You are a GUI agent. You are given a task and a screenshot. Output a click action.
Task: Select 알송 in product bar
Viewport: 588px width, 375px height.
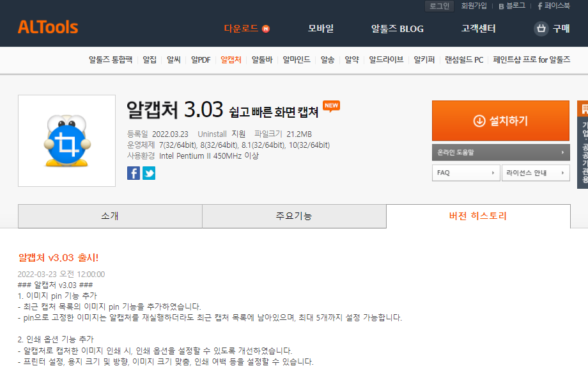coord(327,60)
